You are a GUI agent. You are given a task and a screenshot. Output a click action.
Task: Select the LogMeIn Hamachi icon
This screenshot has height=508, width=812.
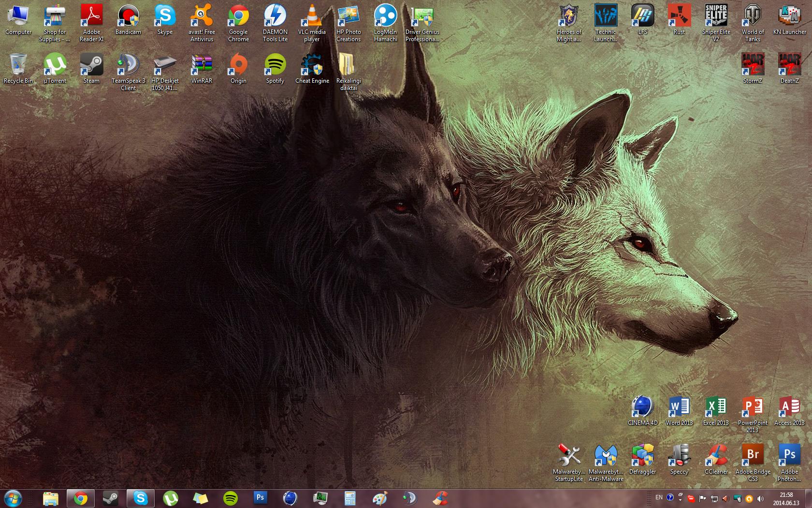386,24
